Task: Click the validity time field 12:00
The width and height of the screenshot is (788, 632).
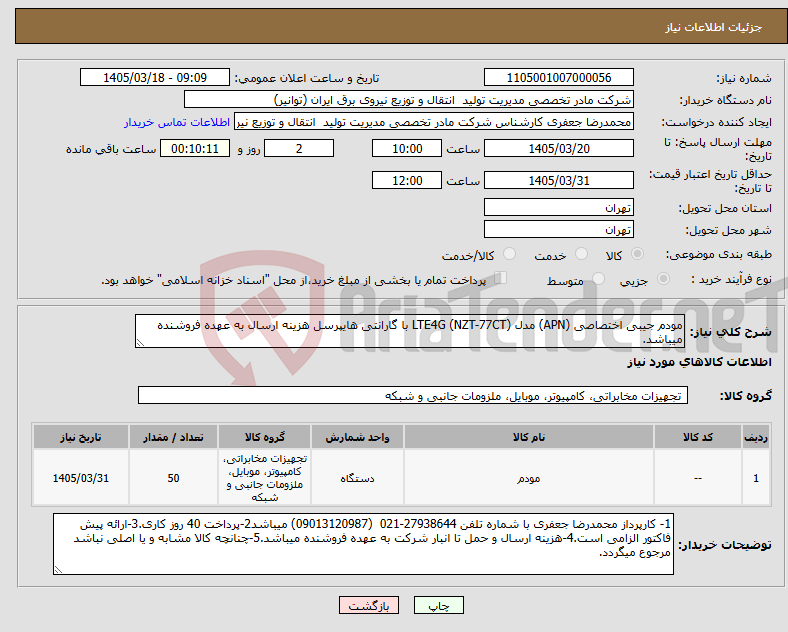Action: (x=407, y=180)
